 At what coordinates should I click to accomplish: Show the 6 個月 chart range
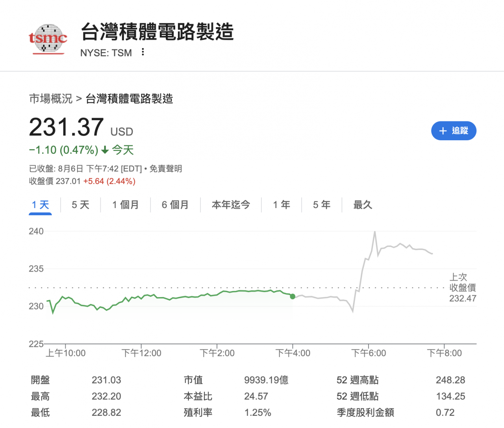point(175,205)
